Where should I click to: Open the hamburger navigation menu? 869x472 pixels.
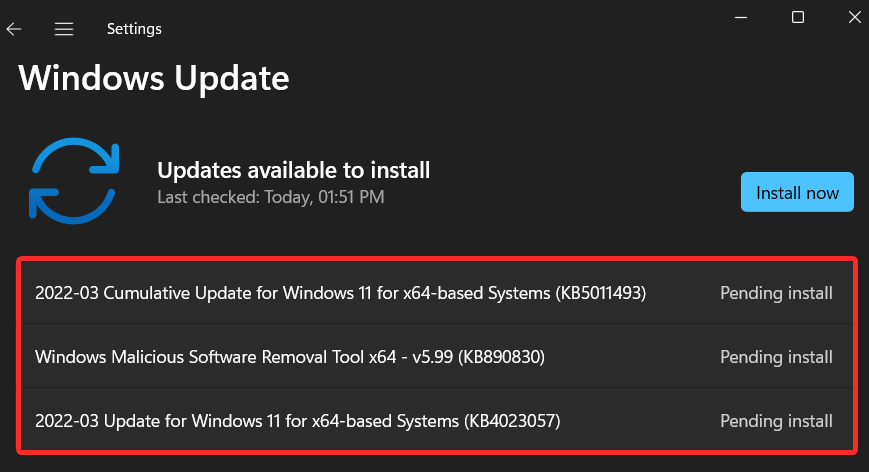(64, 29)
